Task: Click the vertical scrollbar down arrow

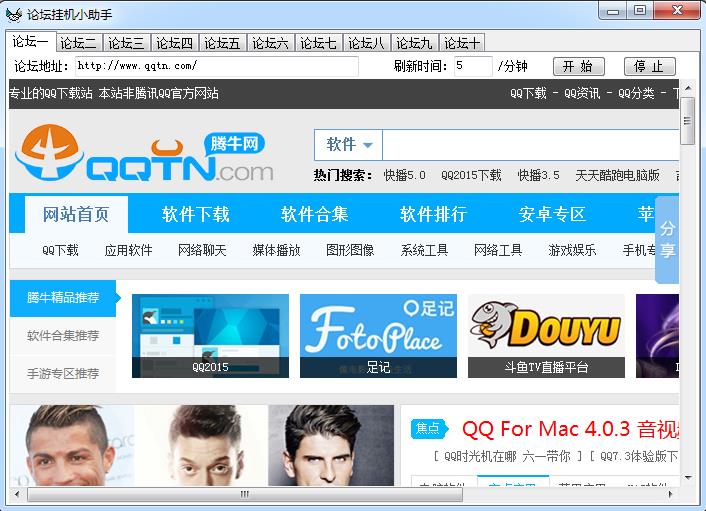Action: point(688,479)
